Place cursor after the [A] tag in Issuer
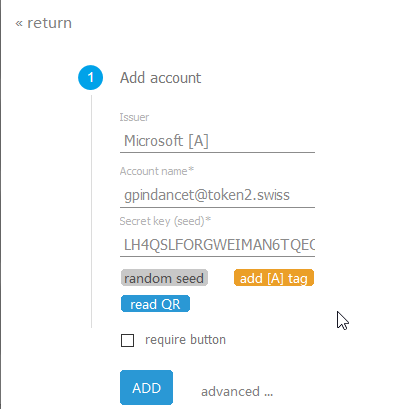The height and width of the screenshot is (409, 419). tap(210, 141)
